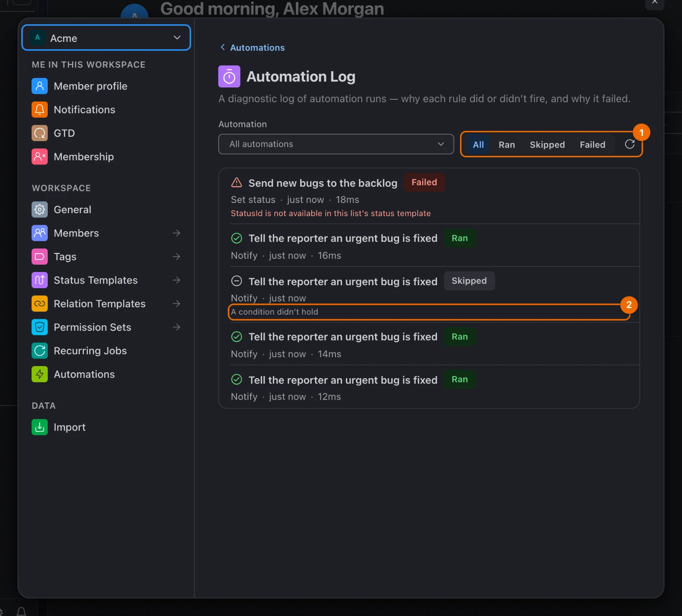Open the Members people icon
The image size is (682, 616).
[x=40, y=233]
